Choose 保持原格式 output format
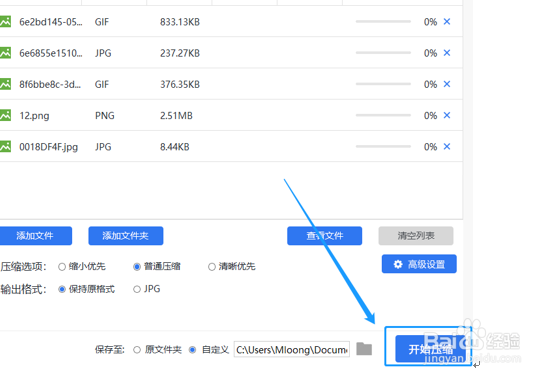Viewport: 553px width, 378px height. point(62,289)
